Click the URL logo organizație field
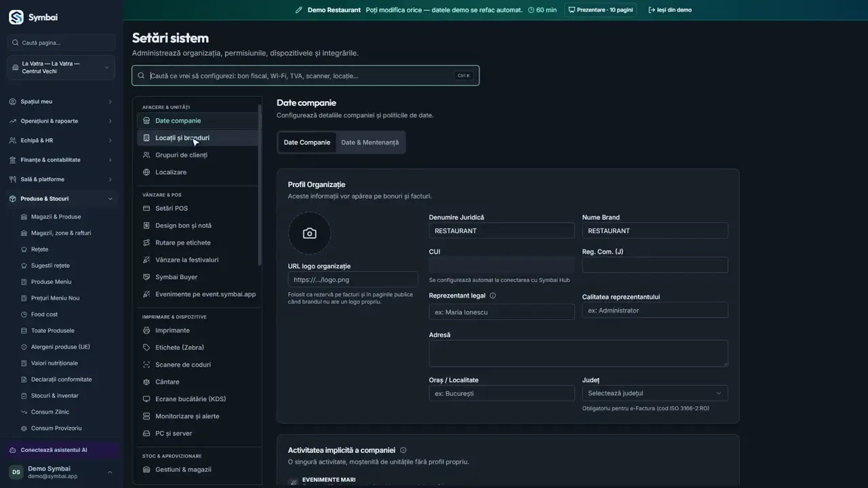868x488 pixels. [353, 279]
